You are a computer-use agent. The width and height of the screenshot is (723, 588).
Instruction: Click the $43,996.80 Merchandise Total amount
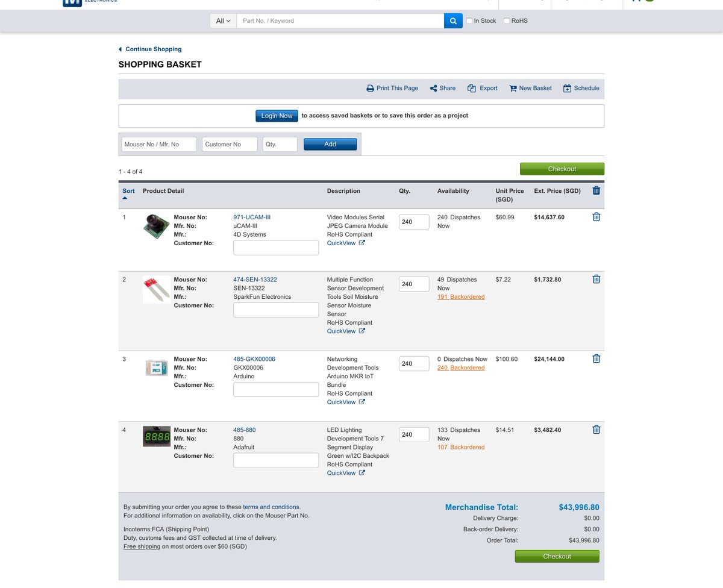(579, 508)
